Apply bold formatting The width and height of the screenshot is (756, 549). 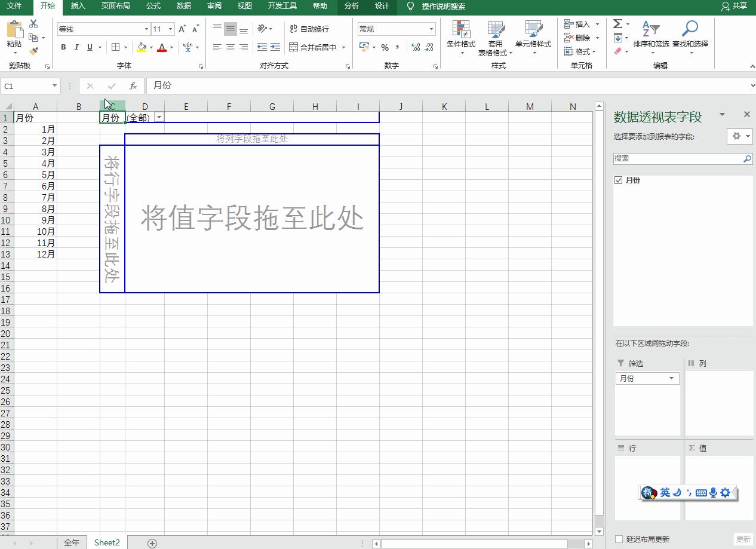tap(63, 47)
